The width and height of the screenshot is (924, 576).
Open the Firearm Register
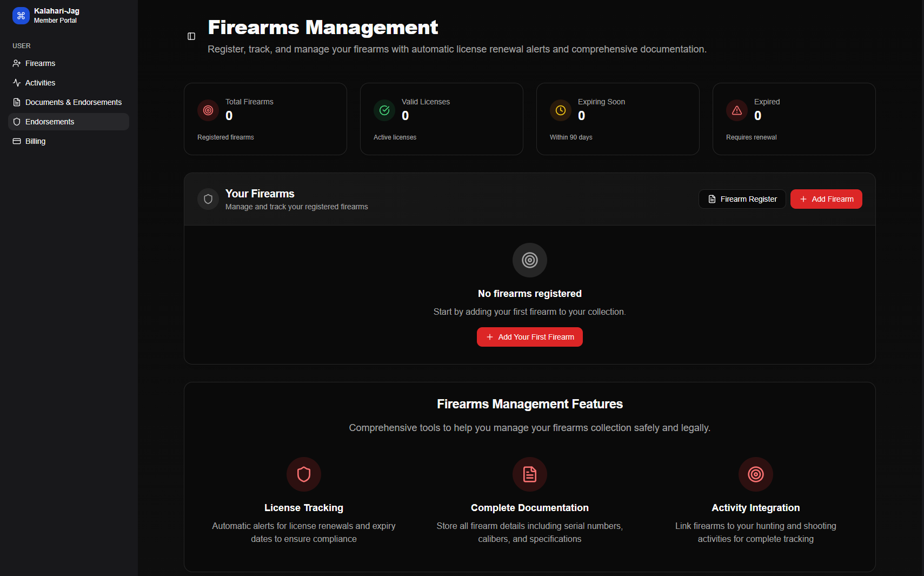pyautogui.click(x=742, y=199)
